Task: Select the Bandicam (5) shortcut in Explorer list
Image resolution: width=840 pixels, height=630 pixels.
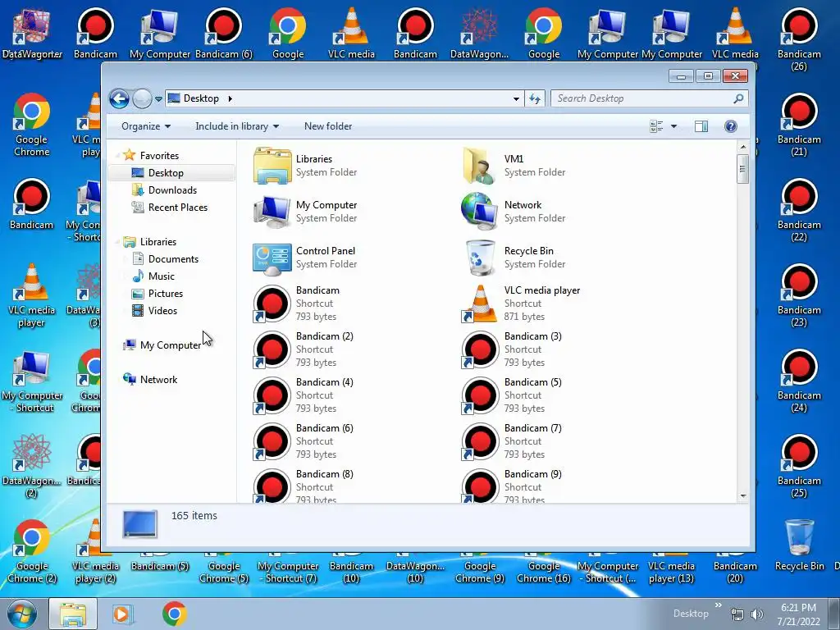Action: click(480, 395)
